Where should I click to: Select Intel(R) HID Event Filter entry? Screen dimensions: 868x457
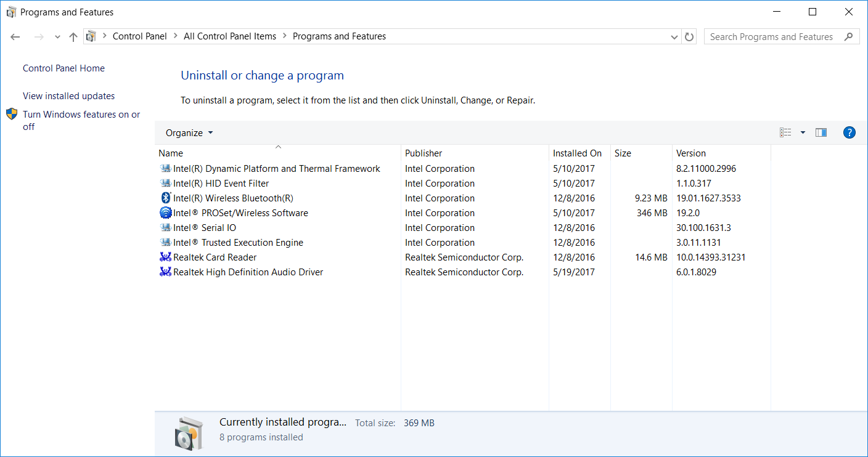[x=221, y=184]
